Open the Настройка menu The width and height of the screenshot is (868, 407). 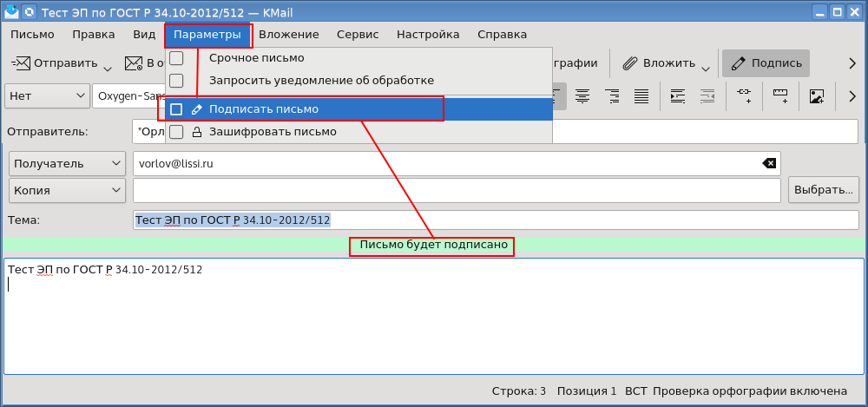(428, 35)
